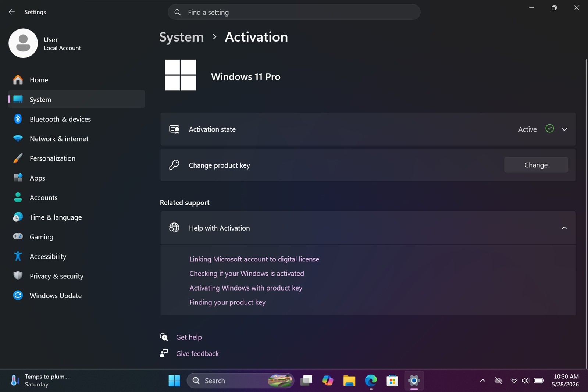Go to Network & internet settings
Image resolution: width=588 pixels, height=392 pixels.
tap(76, 139)
